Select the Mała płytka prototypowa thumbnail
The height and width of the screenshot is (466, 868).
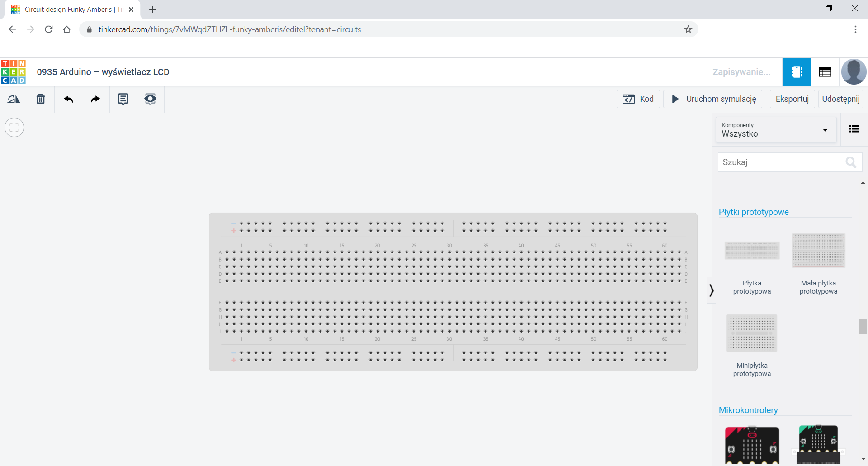pos(818,251)
